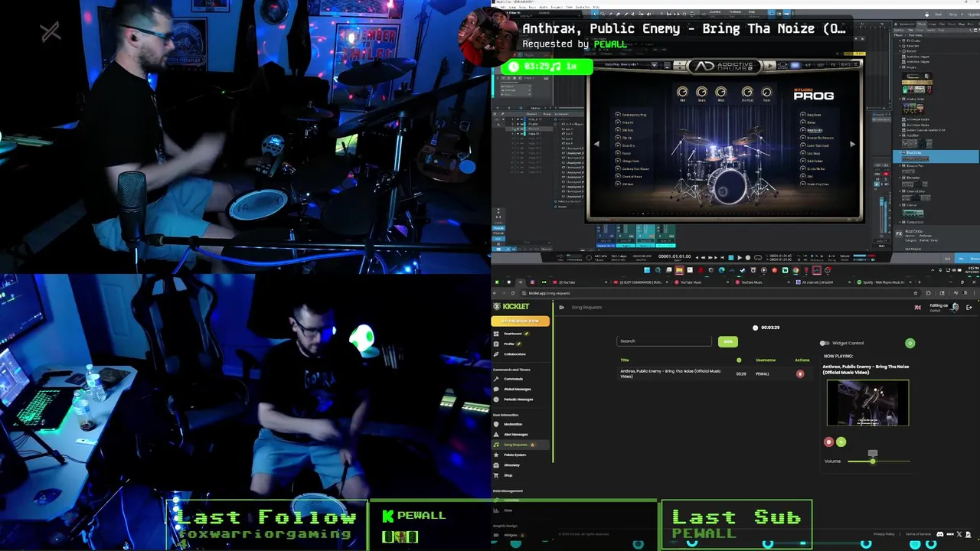Open Giveaway in Kicklet sidebar
This screenshot has width=980, height=551.
(511, 465)
